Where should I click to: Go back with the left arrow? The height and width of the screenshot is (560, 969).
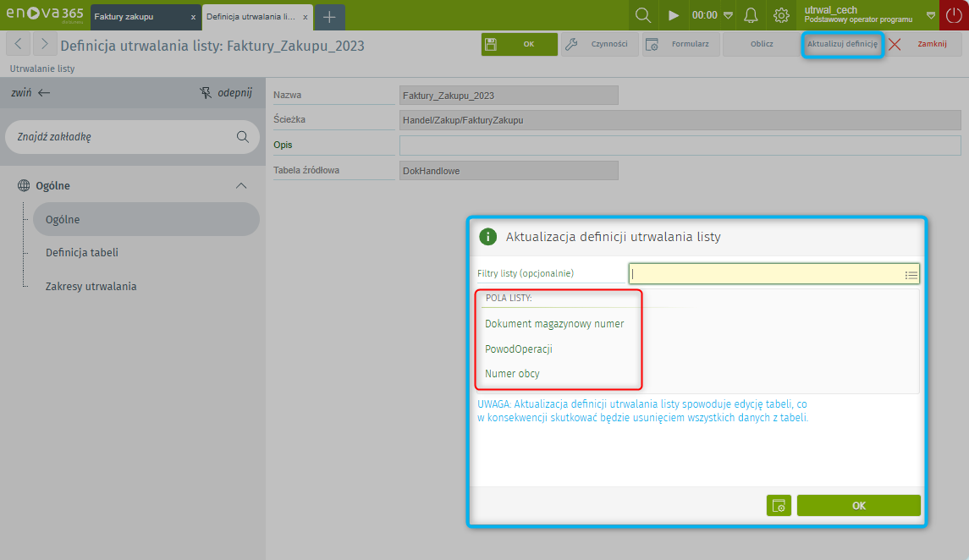[19, 45]
